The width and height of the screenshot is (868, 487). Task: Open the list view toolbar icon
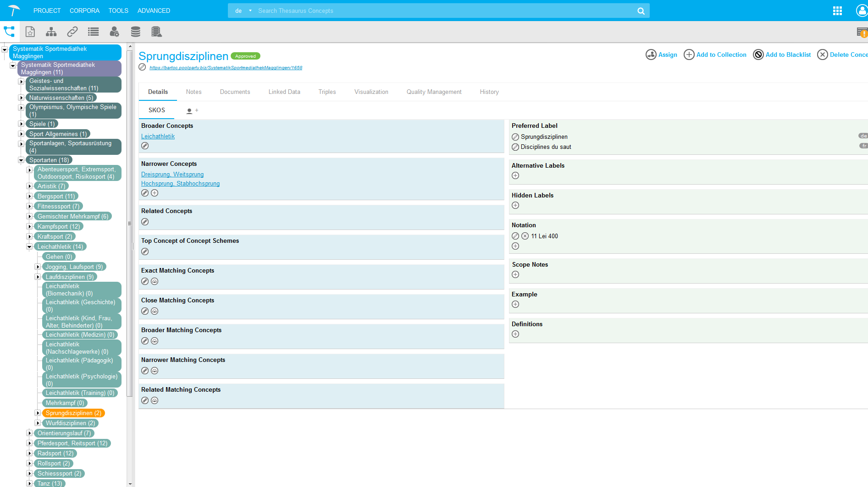[94, 32]
